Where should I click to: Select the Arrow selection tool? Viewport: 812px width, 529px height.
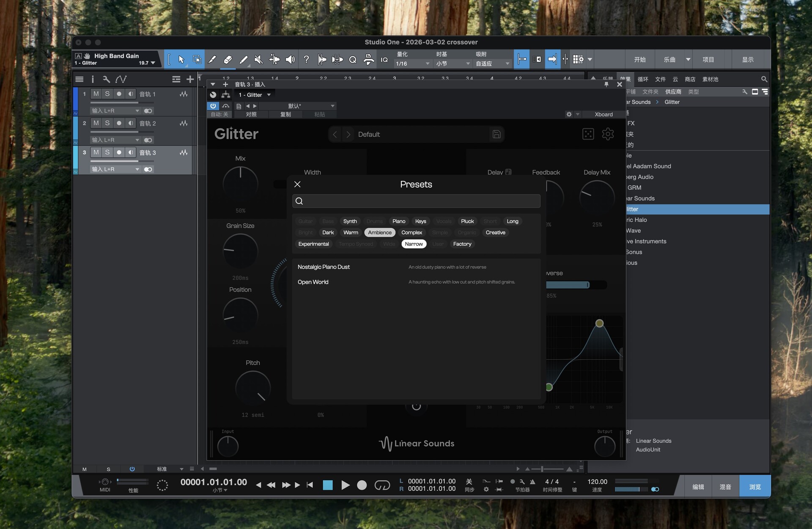pyautogui.click(x=181, y=60)
